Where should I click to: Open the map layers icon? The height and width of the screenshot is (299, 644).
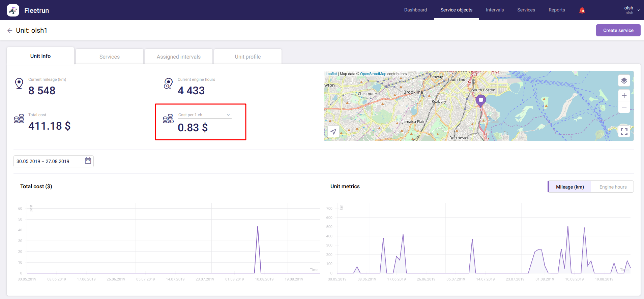tap(624, 81)
